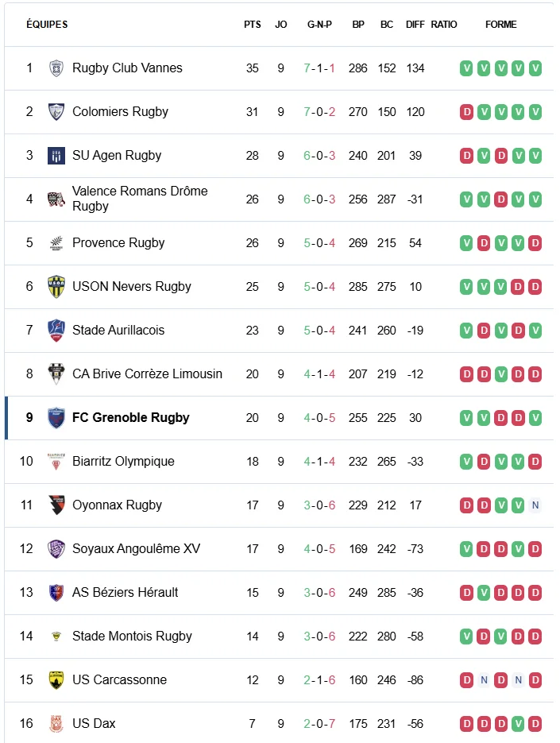Click the US Carcassonne team badge
Viewport: 560px width, 743px height.
click(56, 680)
